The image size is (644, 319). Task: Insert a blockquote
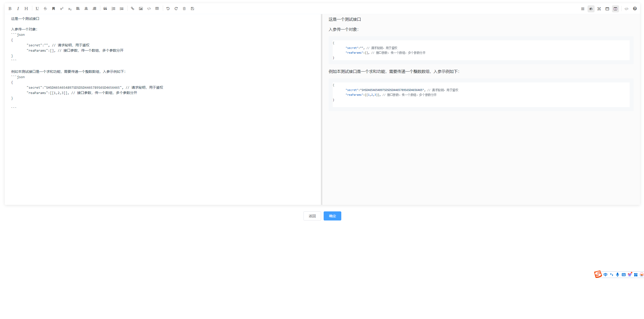coord(105,9)
